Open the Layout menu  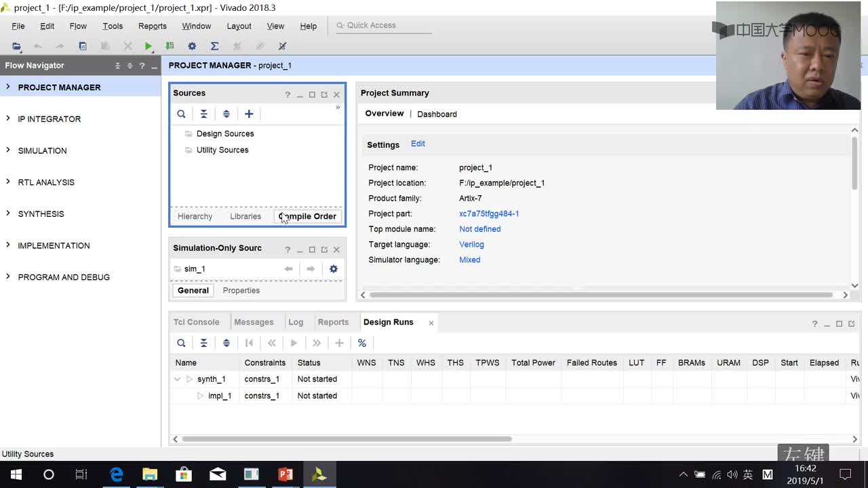[x=239, y=26]
